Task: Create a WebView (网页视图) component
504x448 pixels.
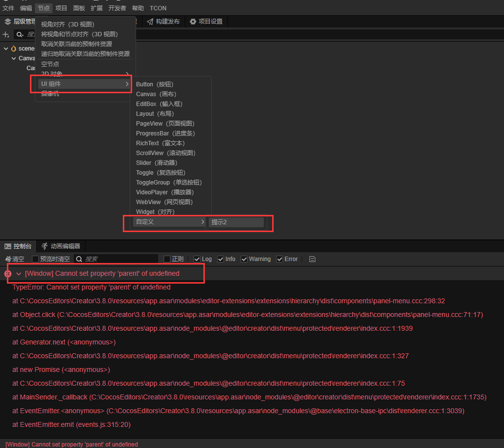Action: 164,202
